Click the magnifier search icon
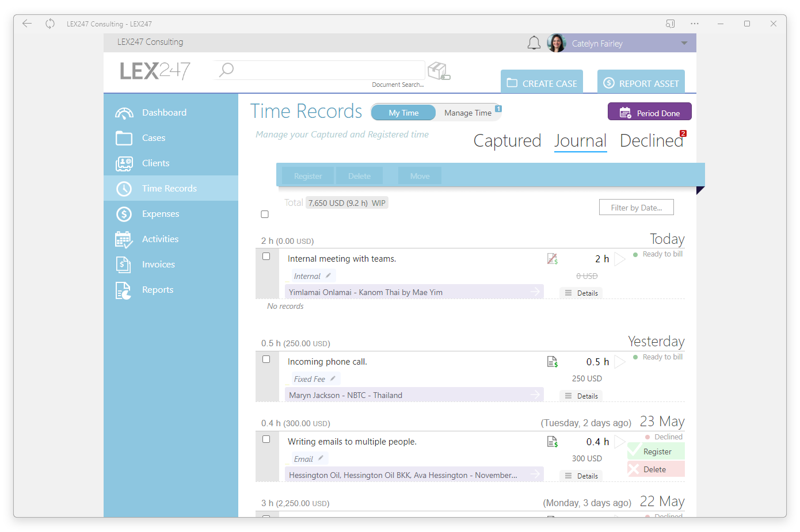Viewport: 800px width, 532px height. (x=226, y=70)
